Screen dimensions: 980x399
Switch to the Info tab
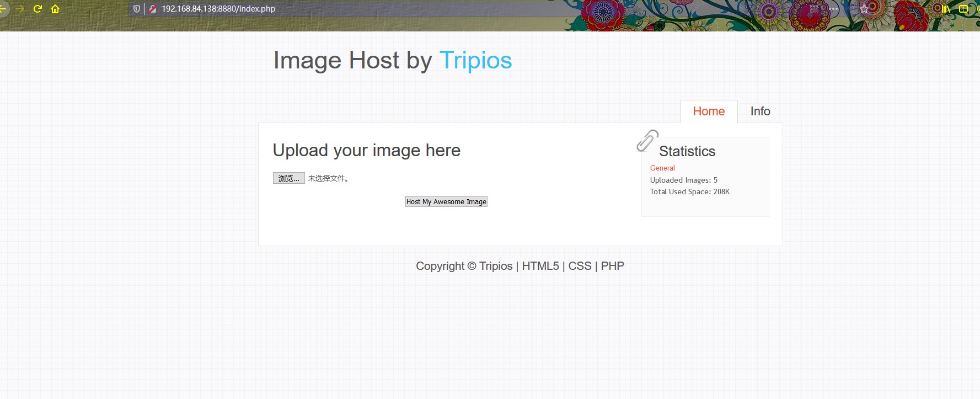tap(760, 111)
